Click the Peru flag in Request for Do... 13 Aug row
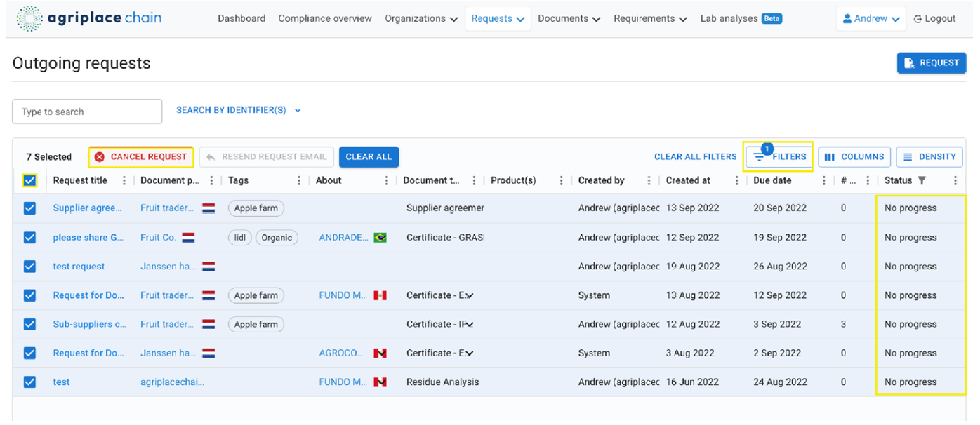This screenshot has height=425, width=980. pos(380,295)
